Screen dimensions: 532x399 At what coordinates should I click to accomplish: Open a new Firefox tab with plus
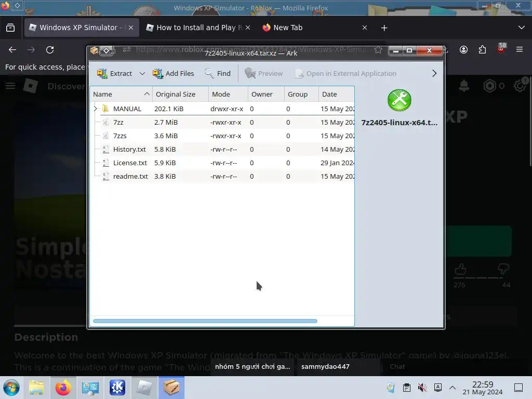click(384, 28)
